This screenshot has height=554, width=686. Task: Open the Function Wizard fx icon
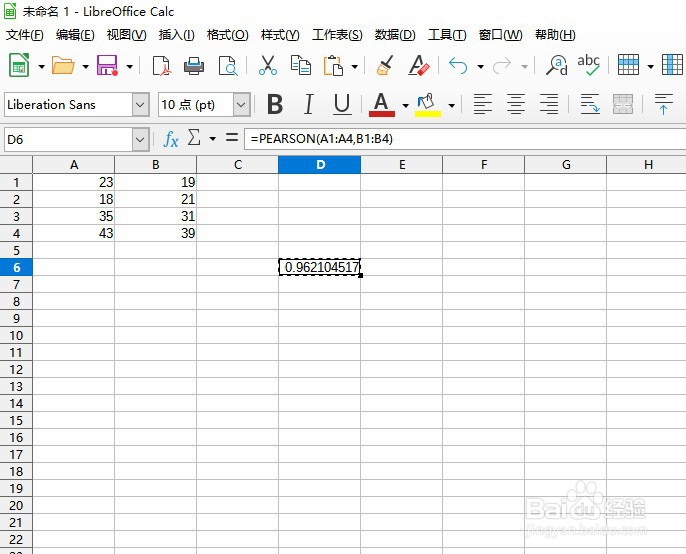(x=171, y=140)
